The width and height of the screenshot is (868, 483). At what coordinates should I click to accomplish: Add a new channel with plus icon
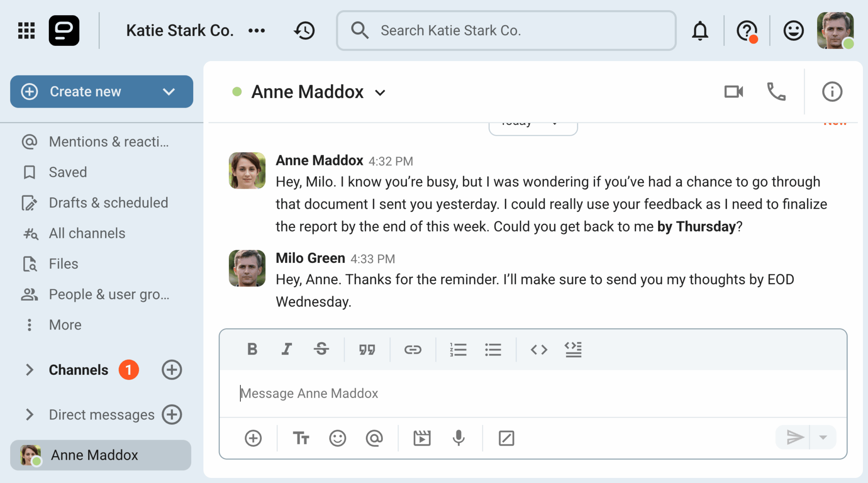point(172,370)
